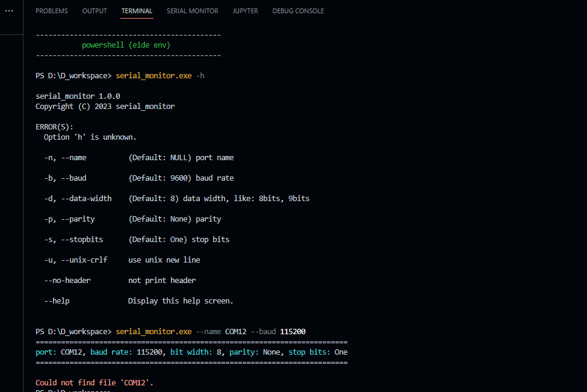Click the PS D:\D_workspace prompt line
The width and height of the screenshot is (587, 392).
click(x=71, y=75)
